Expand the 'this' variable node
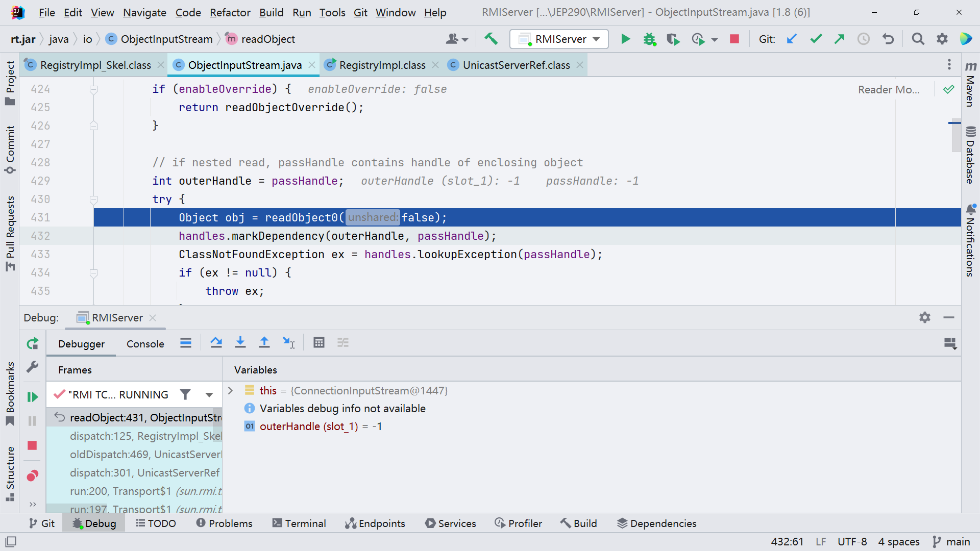Screen dimensions: 980x551 [x=230, y=391]
